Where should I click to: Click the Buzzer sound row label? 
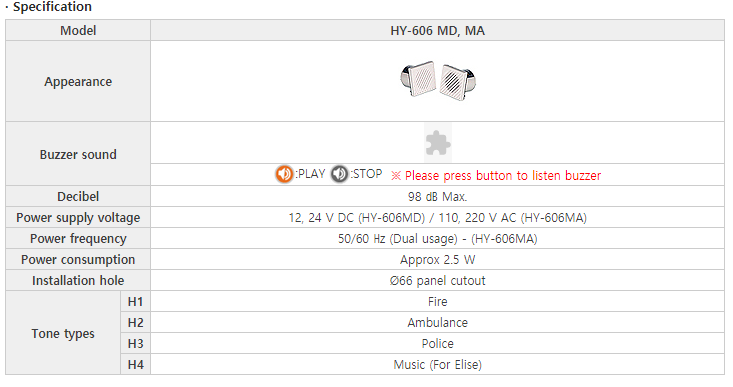[78, 154]
